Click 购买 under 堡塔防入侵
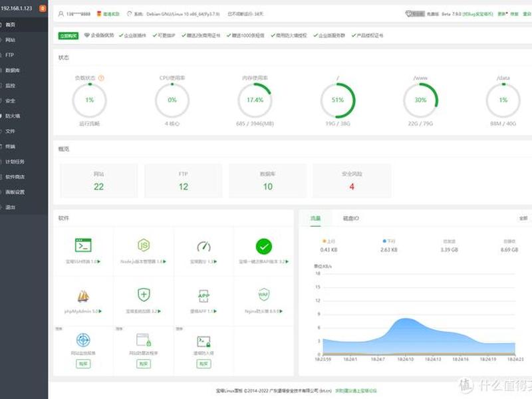The width and height of the screenshot is (532, 399). [x=203, y=364]
